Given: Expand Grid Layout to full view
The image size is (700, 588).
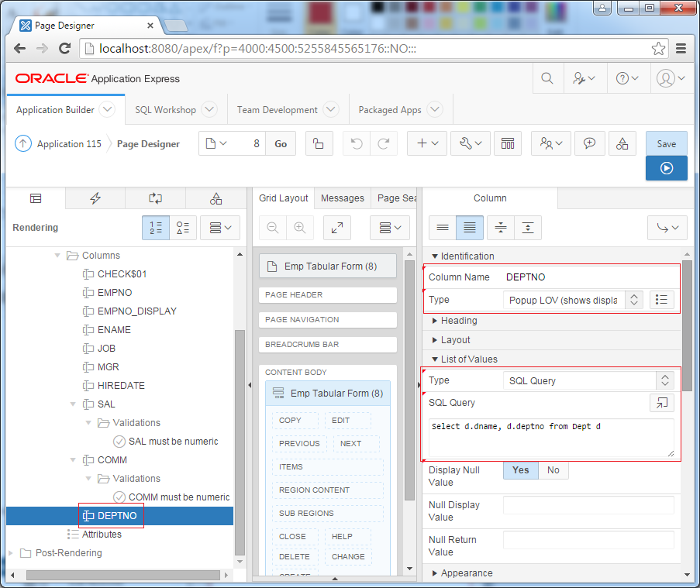Looking at the screenshot, I should 337,228.
